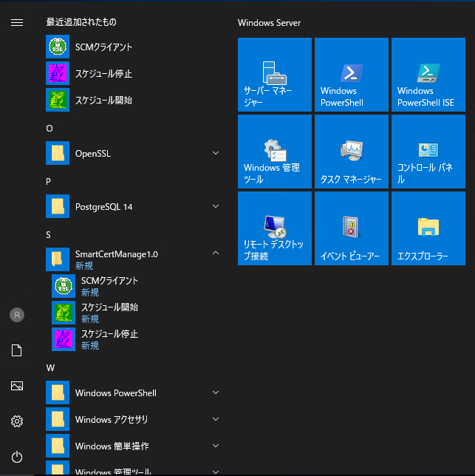Open SCMクライアント under recently added

(132, 47)
